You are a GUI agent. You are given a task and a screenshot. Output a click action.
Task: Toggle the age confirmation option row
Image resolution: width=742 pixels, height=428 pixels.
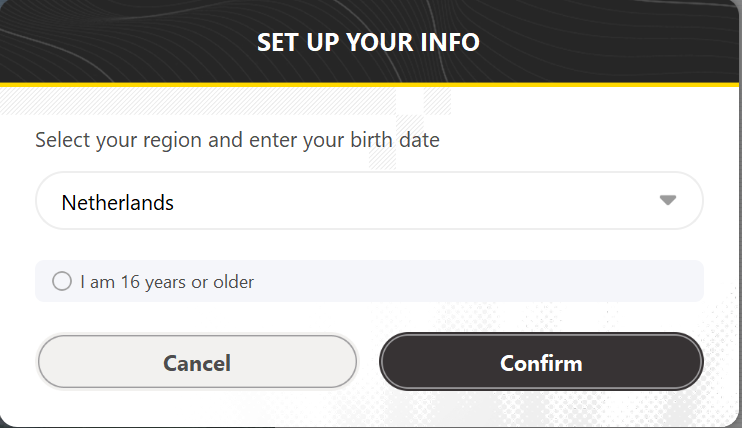369,281
